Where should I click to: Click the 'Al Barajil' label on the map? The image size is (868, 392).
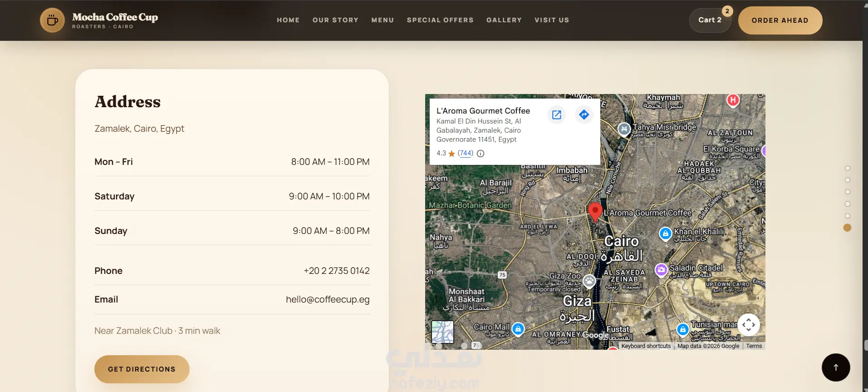495,183
